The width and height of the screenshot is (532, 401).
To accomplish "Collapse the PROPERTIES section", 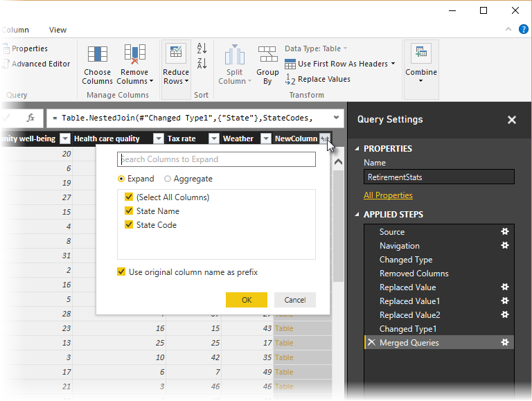I will point(357,149).
